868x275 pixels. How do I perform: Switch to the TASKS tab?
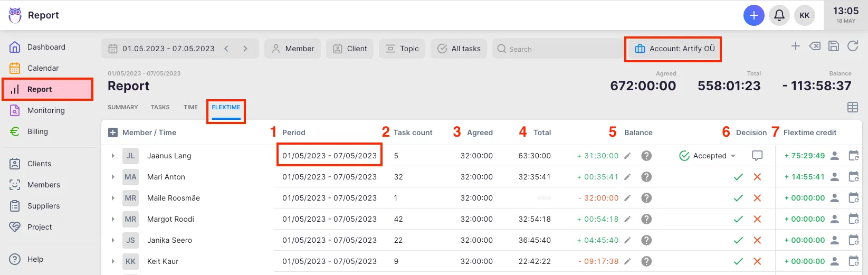tap(160, 107)
